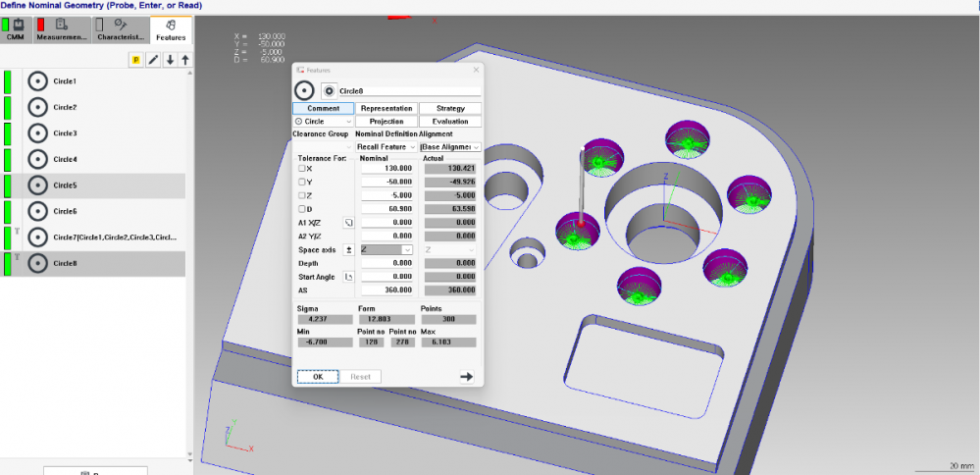This screenshot has height=475, width=980.
Task: Click the nominal D value field
Action: click(x=388, y=209)
